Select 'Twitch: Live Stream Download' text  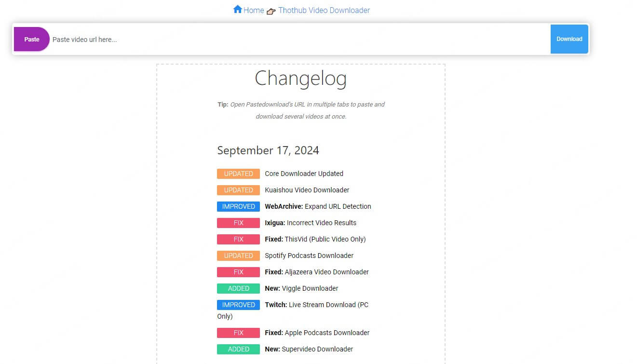coord(310,305)
